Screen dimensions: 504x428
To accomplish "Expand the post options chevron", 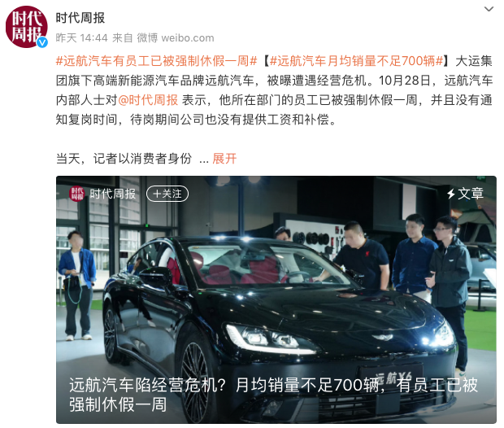I will 489,9.
